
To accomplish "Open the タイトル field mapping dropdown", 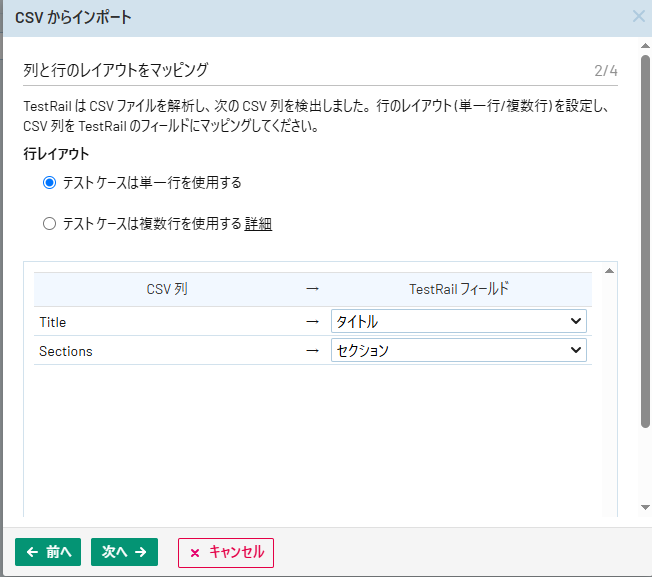I will [458, 321].
